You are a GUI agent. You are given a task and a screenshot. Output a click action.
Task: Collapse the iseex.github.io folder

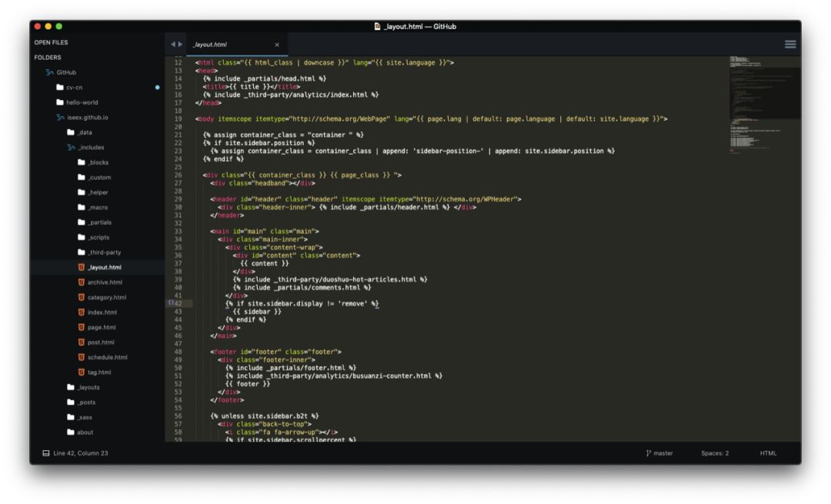88,118
